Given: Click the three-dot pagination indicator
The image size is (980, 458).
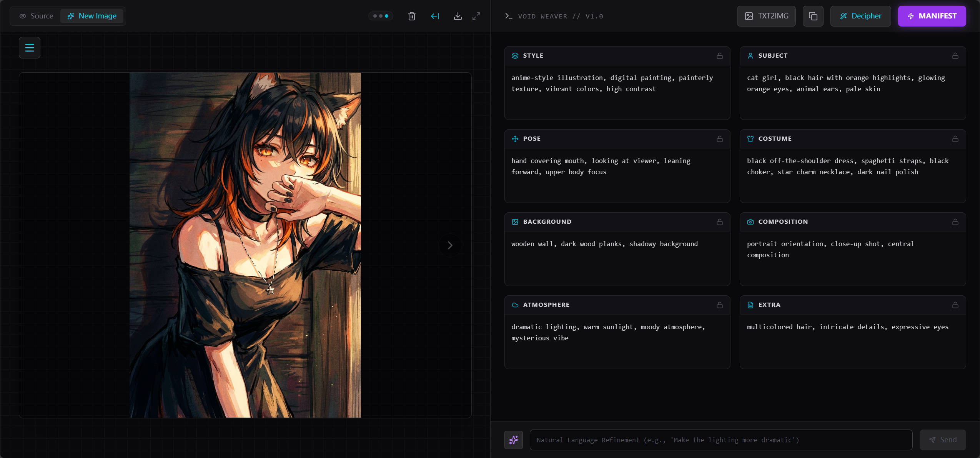Looking at the screenshot, I should coord(381,16).
